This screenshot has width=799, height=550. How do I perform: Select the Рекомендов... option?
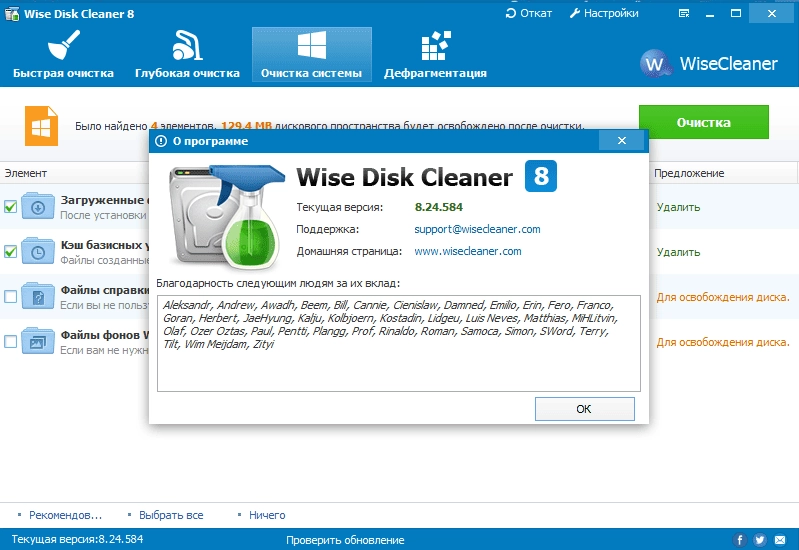(x=65, y=515)
